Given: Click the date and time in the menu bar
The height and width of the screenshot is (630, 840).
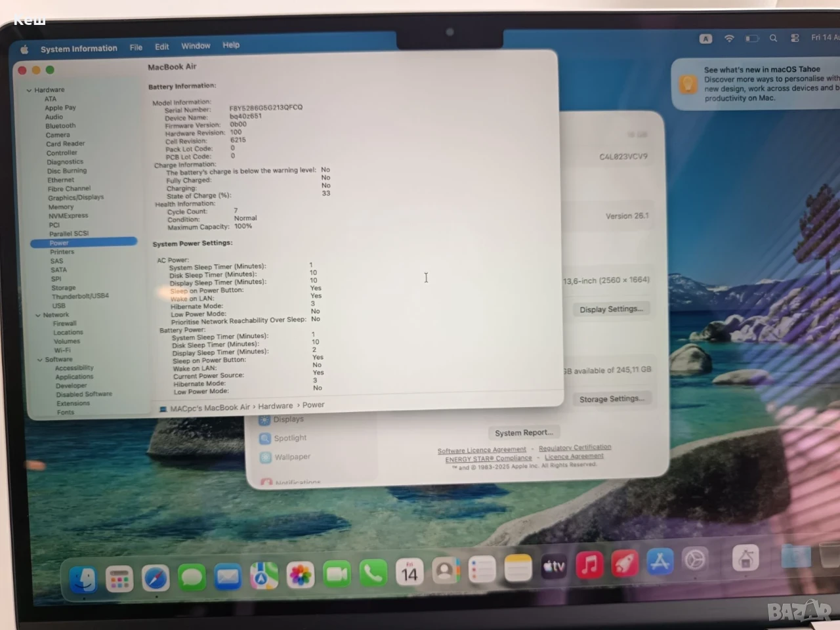Looking at the screenshot, I should tap(825, 37).
